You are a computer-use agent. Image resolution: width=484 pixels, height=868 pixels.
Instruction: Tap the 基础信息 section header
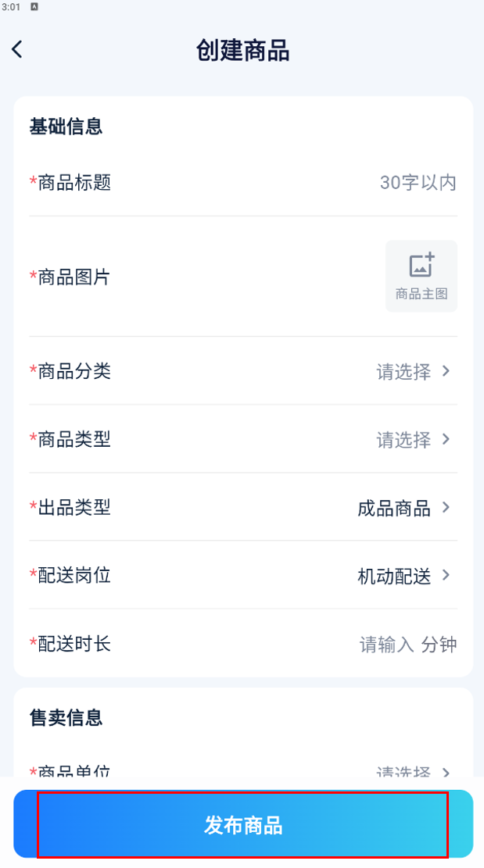coord(66,127)
